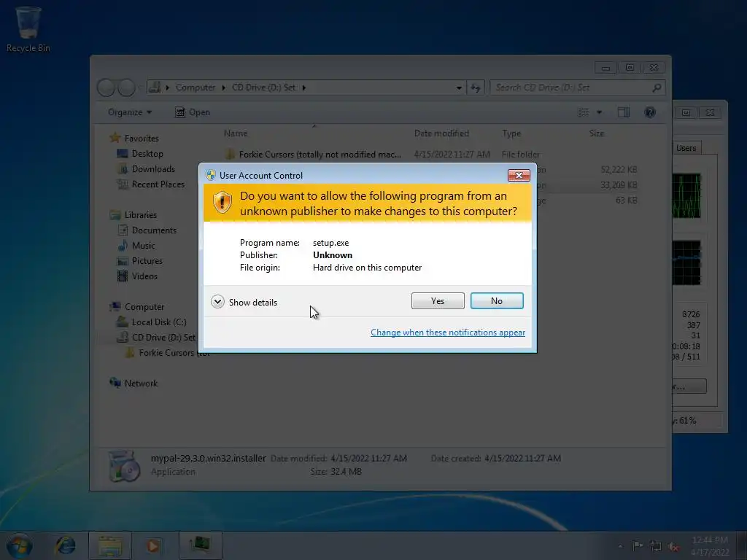747x560 pixels.
Task: Click CPU usage history graph
Action: pos(686,195)
